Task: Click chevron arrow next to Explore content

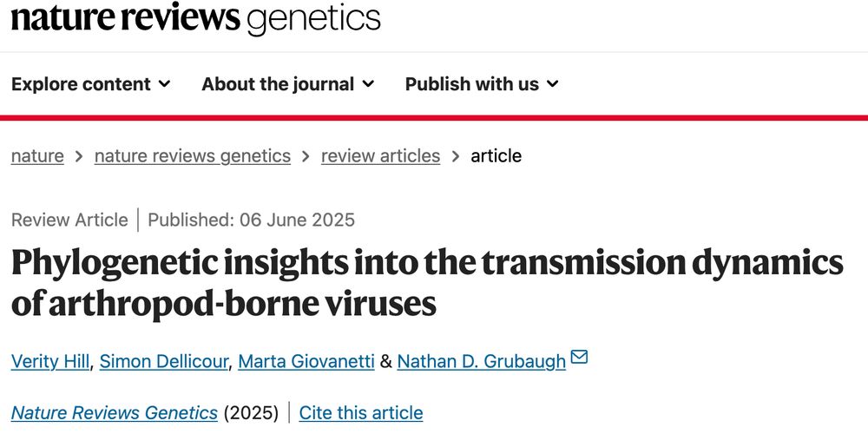Action: pos(164,84)
